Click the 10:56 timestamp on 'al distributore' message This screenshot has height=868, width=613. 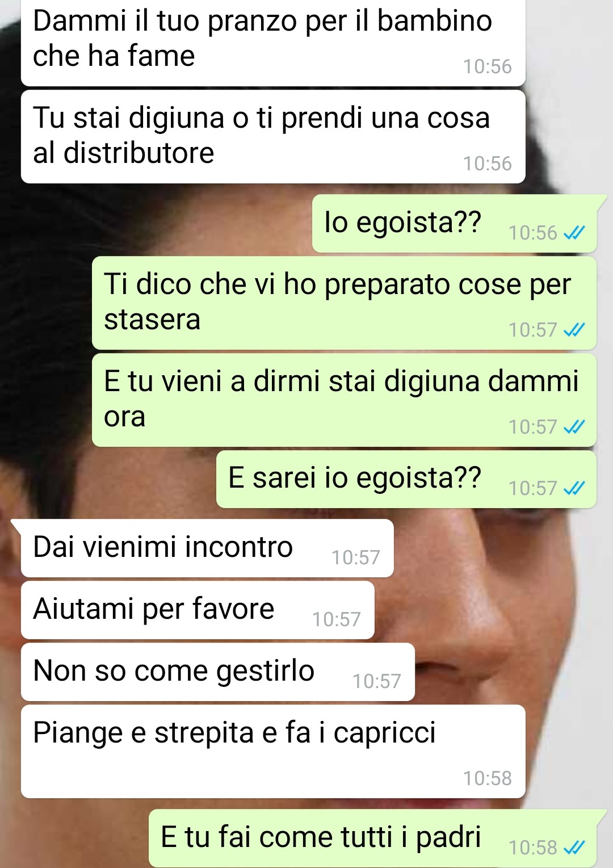tap(487, 163)
